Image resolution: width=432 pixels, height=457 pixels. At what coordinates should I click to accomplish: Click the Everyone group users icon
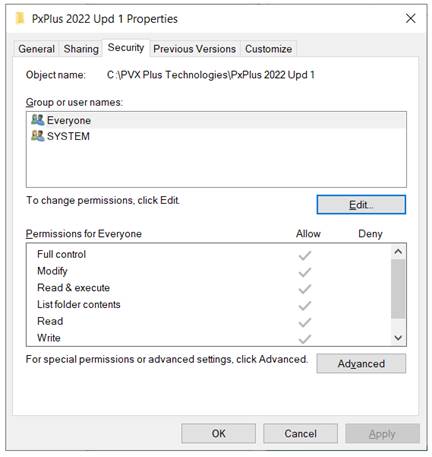38,120
